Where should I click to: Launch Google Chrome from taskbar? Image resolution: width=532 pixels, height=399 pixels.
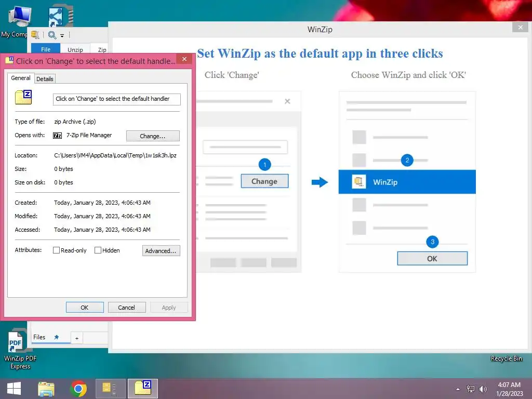coord(78,389)
